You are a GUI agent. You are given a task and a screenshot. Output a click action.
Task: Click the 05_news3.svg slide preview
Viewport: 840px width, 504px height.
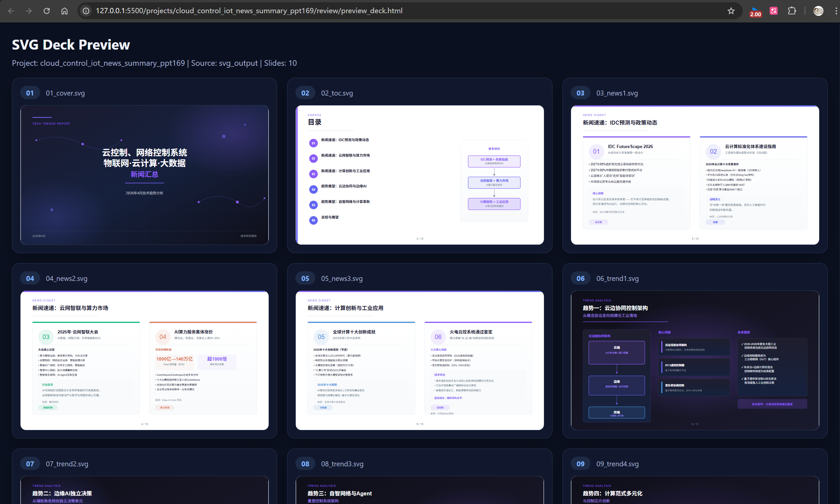[x=420, y=360]
